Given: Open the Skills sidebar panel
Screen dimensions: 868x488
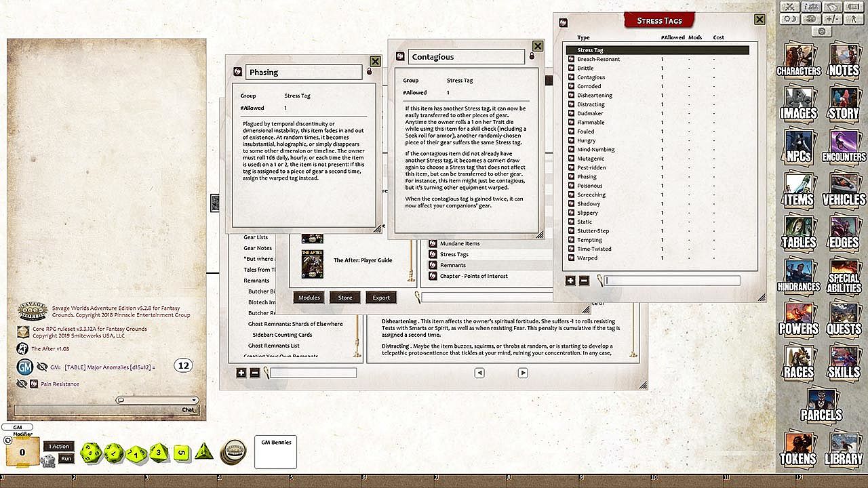Looking at the screenshot, I should pos(844,361).
